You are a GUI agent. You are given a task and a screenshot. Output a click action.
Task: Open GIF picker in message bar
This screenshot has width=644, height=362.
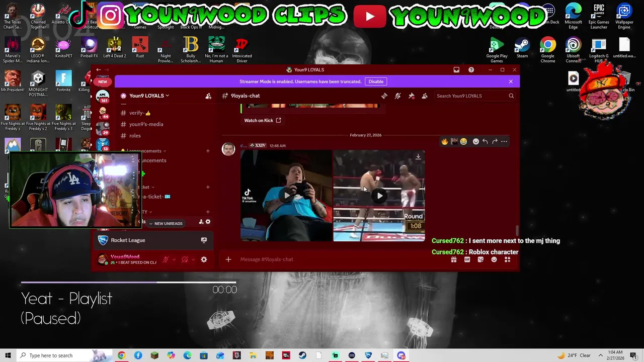pyautogui.click(x=467, y=259)
